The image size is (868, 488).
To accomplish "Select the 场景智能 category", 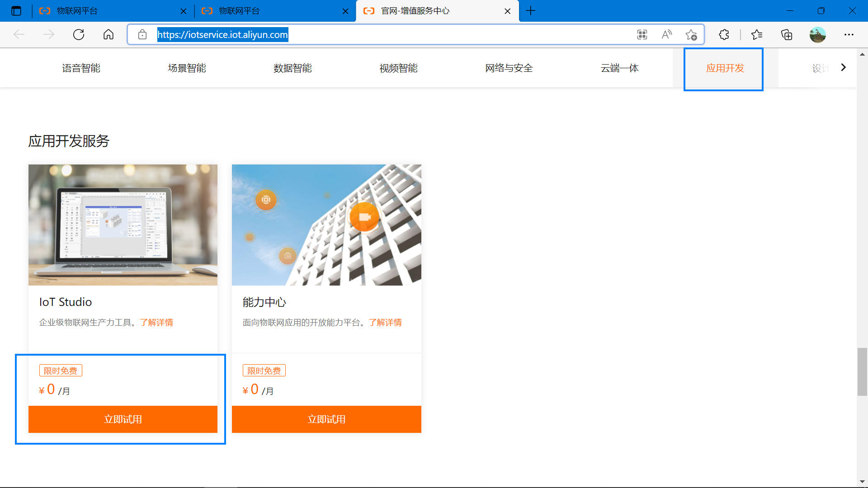I will (187, 68).
